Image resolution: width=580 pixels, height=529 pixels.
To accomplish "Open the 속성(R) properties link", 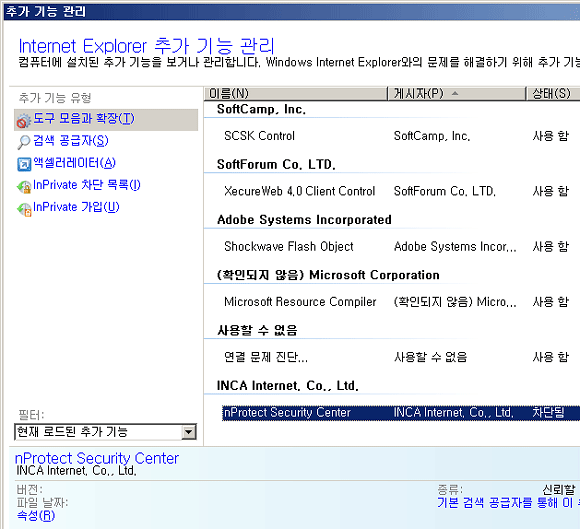I will click(36, 515).
